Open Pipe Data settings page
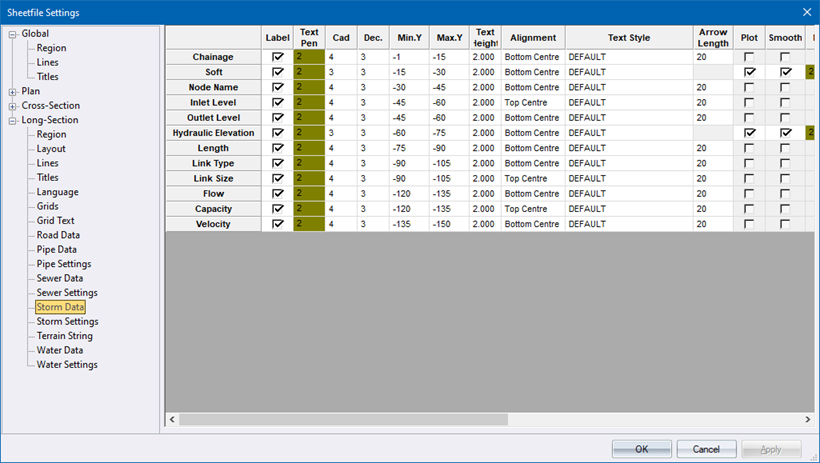 (57, 250)
